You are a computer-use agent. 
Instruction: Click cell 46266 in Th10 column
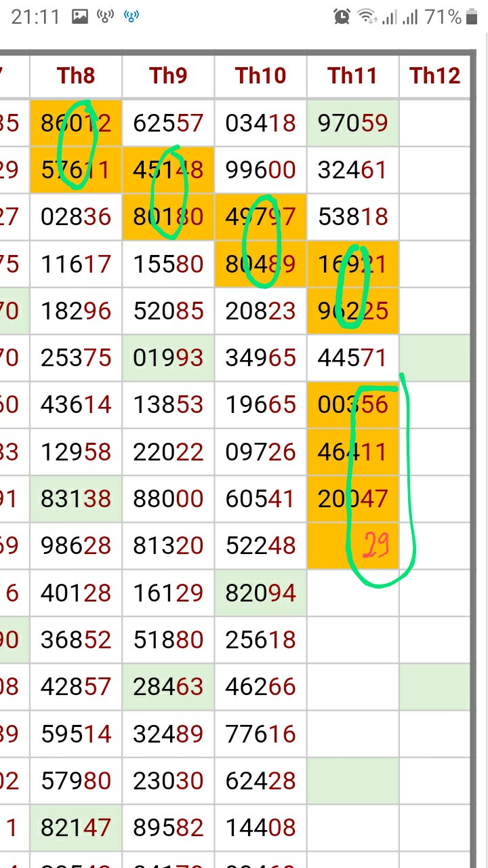coord(260,687)
